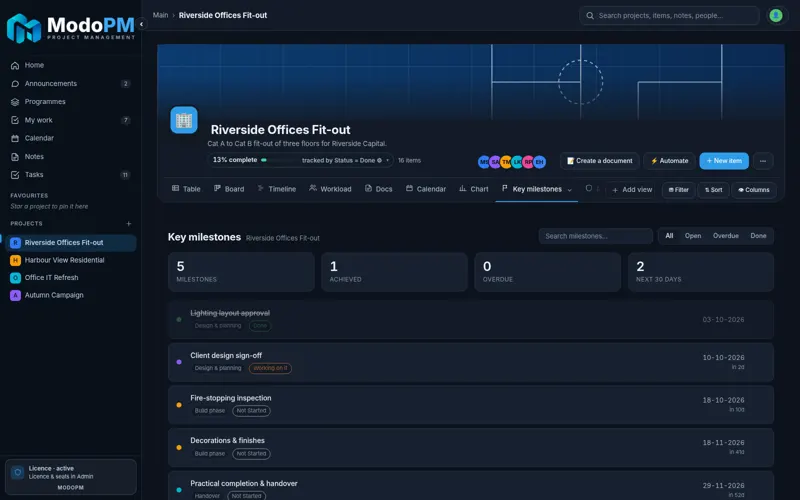Click the 5 Milestones stat card
The width and height of the screenshot is (800, 500).
coord(241,272)
